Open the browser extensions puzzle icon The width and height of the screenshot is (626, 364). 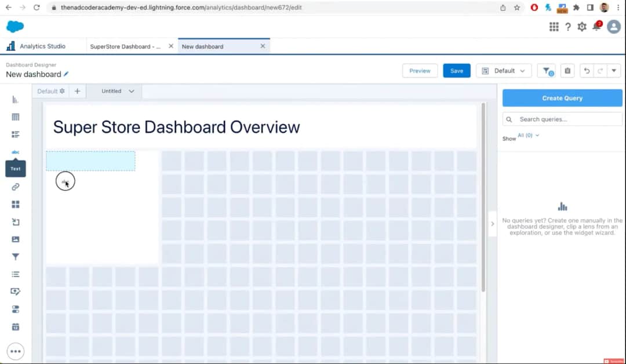(x=576, y=8)
